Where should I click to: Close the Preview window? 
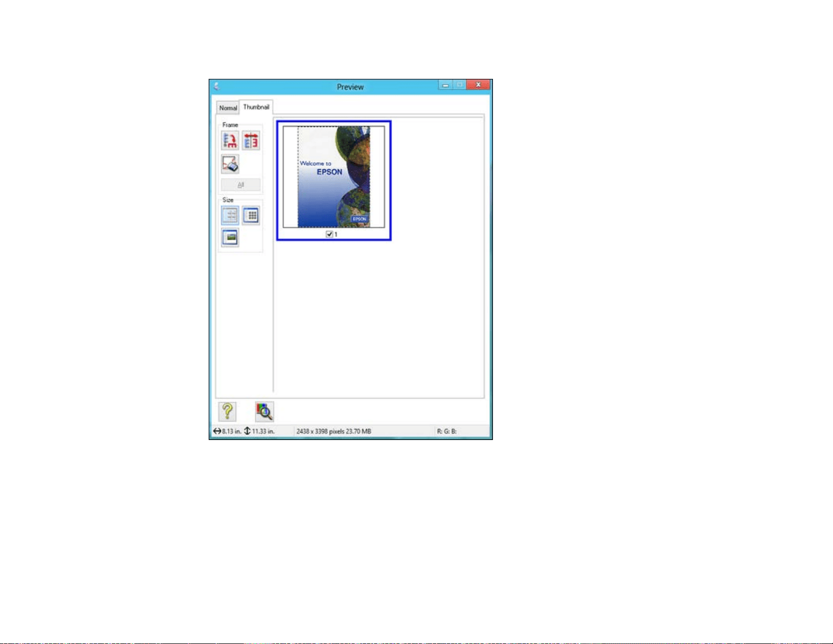(478, 85)
